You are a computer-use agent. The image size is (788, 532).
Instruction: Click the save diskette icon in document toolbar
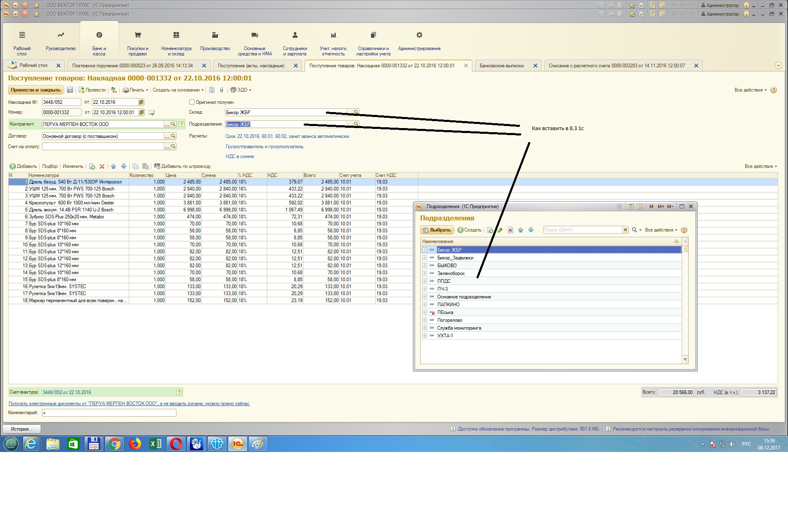70,90
